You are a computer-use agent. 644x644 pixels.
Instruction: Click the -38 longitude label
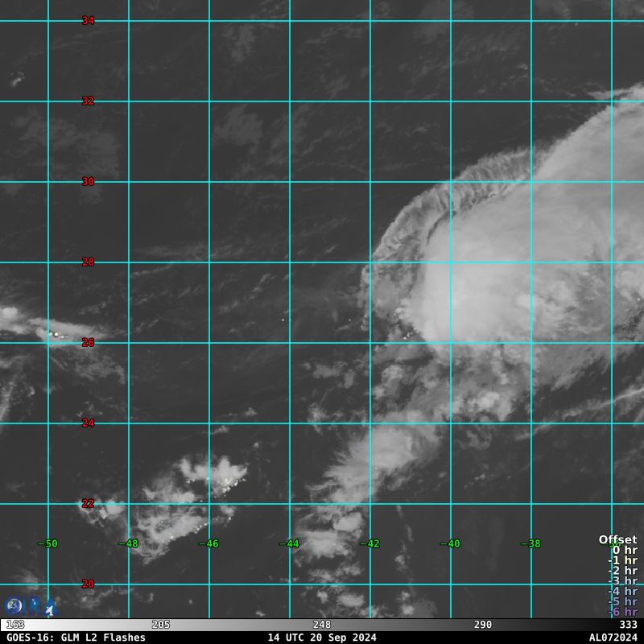coord(530,544)
